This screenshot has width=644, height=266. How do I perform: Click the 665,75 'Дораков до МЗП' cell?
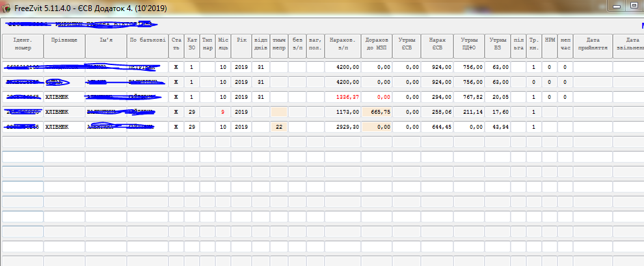pos(377,112)
